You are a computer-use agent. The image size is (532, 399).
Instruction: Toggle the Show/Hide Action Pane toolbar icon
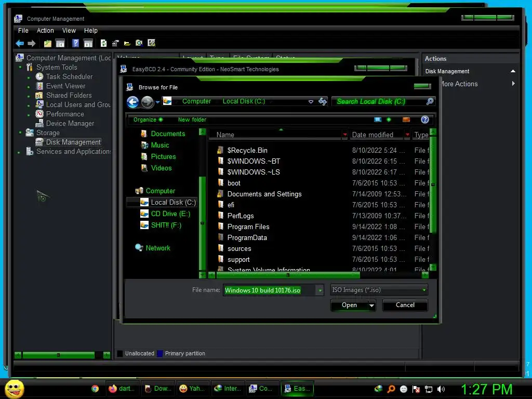88,43
